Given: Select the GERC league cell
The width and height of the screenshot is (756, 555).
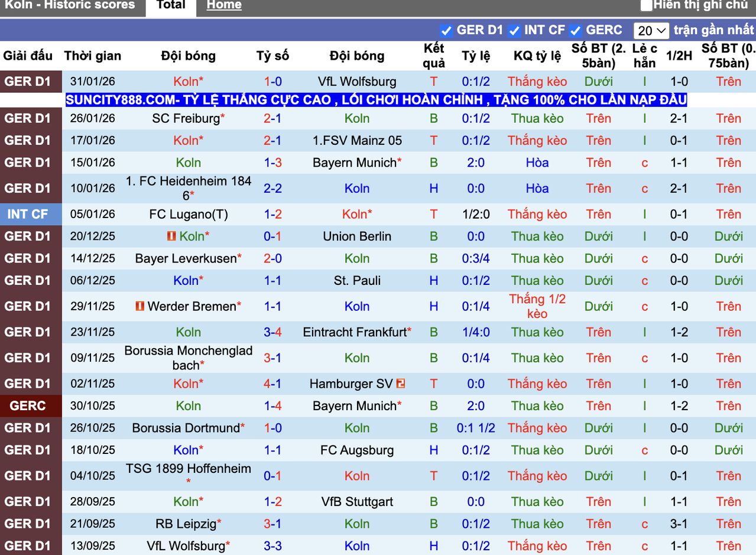Looking at the screenshot, I should click(31, 406).
